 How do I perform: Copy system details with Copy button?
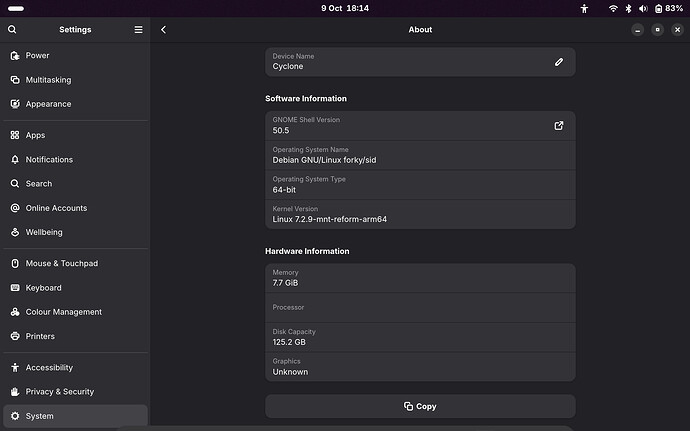tap(420, 406)
